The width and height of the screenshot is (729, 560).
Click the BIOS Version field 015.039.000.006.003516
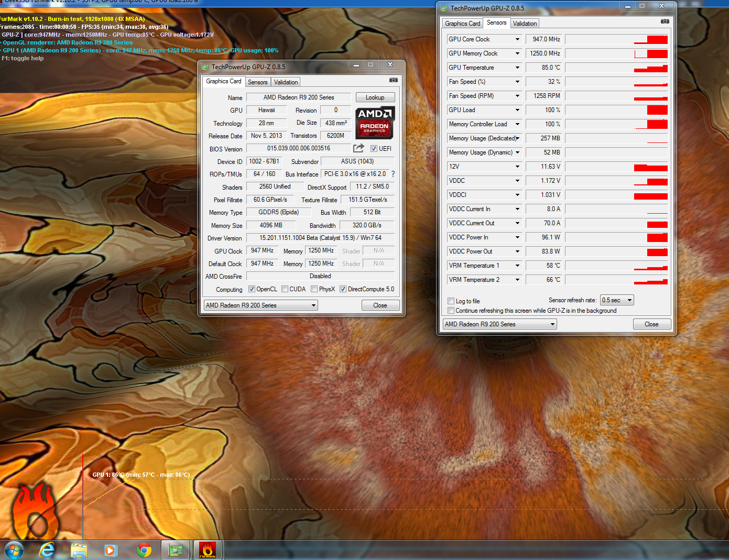click(299, 148)
